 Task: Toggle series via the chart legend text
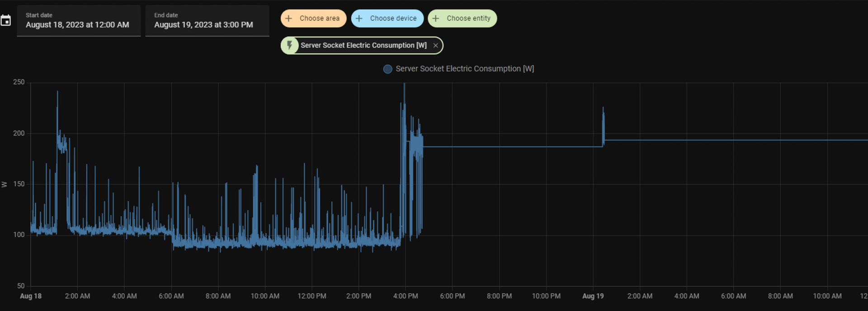pyautogui.click(x=465, y=69)
